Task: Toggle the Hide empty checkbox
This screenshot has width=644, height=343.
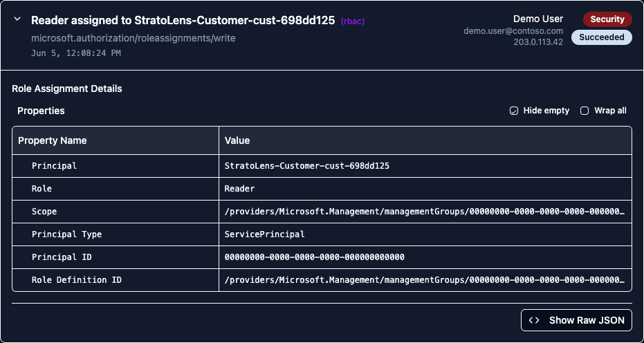Action: pyautogui.click(x=514, y=111)
